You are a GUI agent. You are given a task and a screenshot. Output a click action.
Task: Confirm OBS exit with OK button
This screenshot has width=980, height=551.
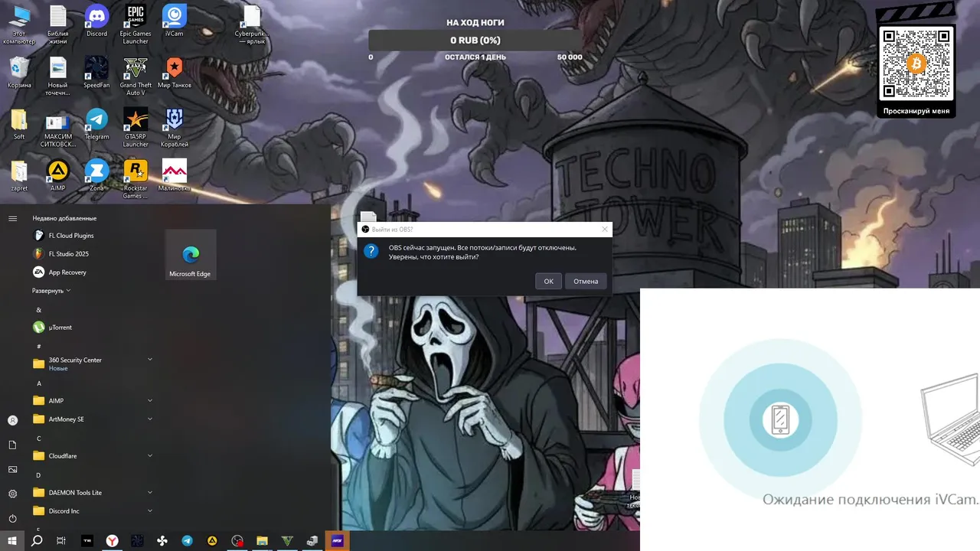pyautogui.click(x=548, y=281)
